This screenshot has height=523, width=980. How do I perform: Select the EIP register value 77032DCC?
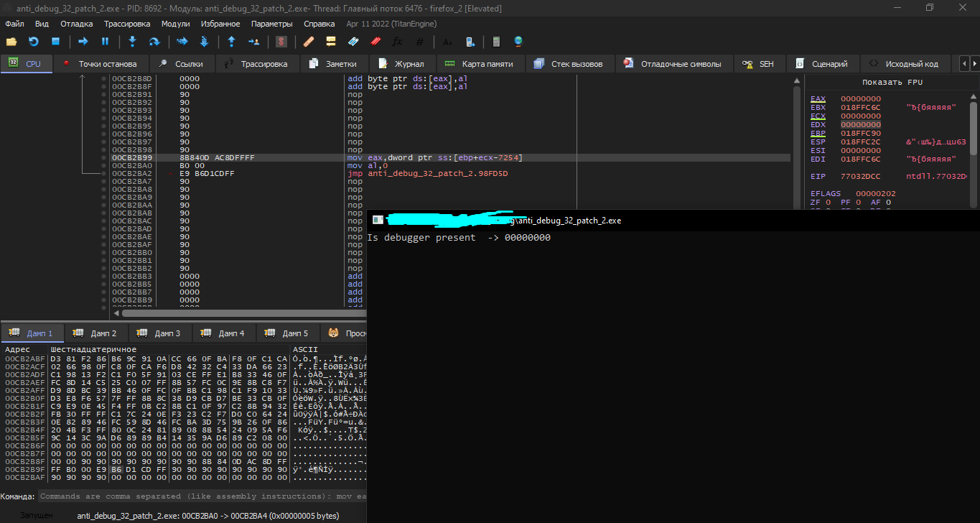[x=861, y=176]
